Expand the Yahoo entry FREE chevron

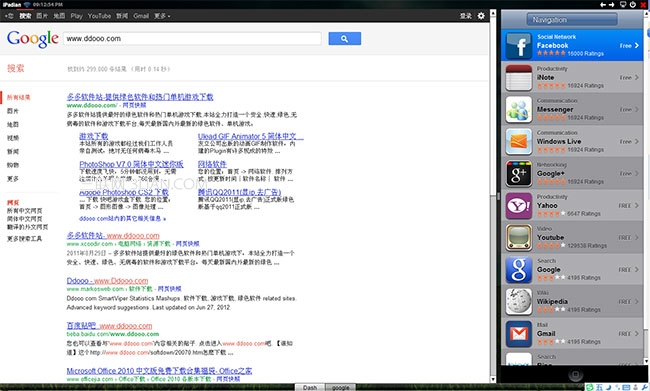click(x=637, y=206)
